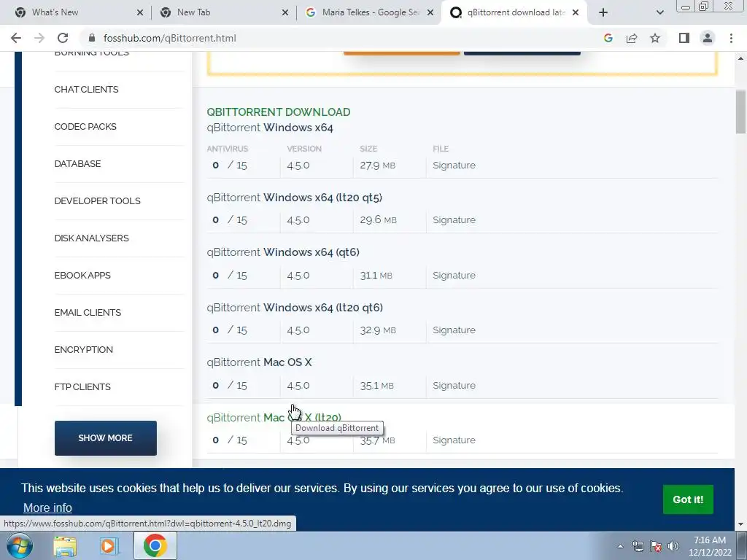This screenshot has width=747, height=560.
Task: Close the Maria Telkes Google tab
Action: coord(430,12)
